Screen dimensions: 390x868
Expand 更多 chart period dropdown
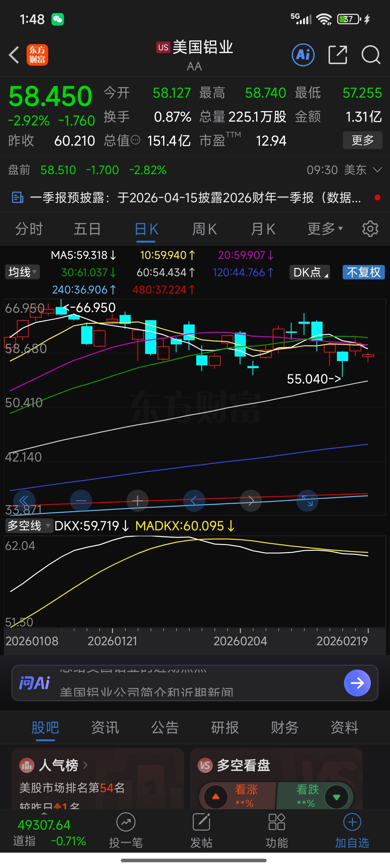[x=325, y=229]
